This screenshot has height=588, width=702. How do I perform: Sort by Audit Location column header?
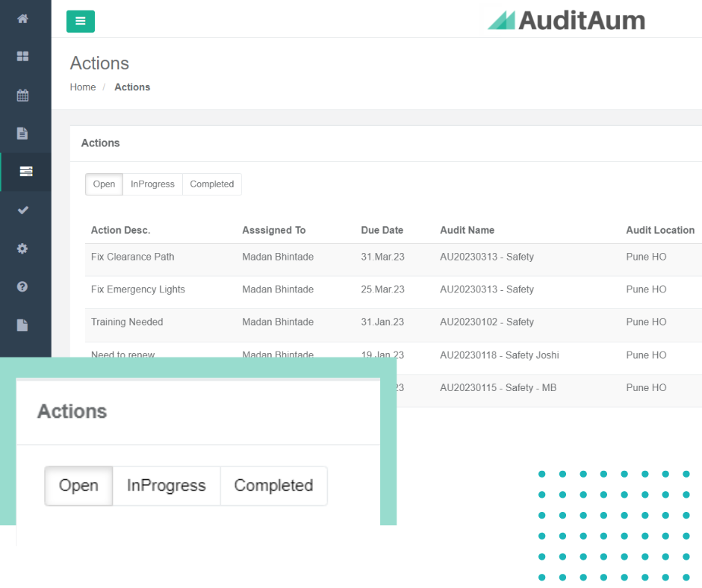[x=660, y=230]
